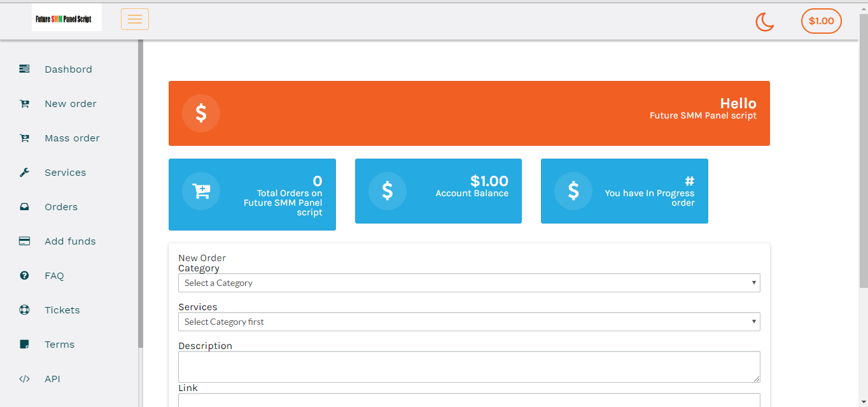
Task: Open the Terms menu item
Action: (59, 345)
